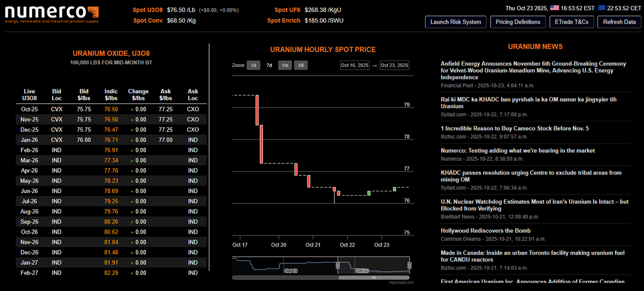The image size is (644, 291).
Task: Open the Numerco market testing news item
Action: pyautogui.click(x=518, y=151)
